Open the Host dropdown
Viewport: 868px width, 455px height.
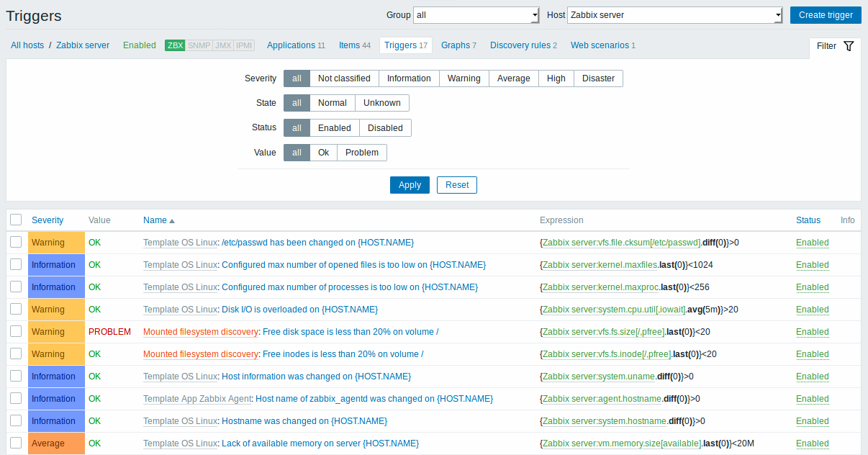point(675,15)
